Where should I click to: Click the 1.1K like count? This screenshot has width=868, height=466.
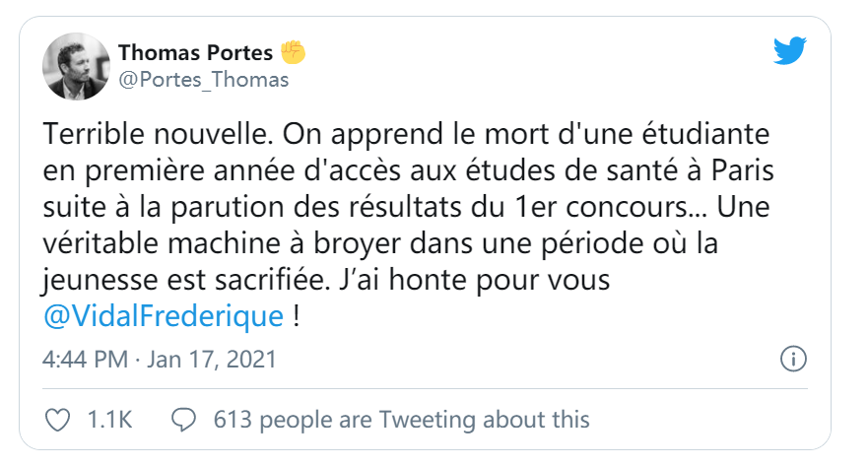tap(109, 420)
